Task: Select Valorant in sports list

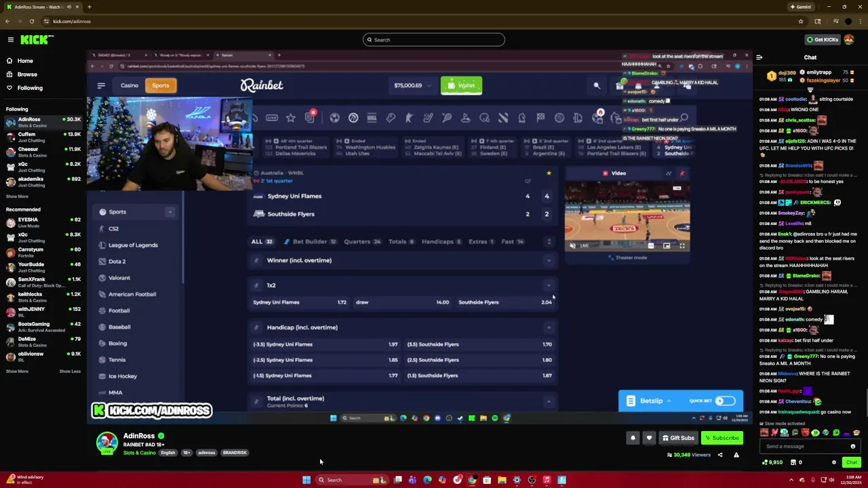Action: [119, 278]
